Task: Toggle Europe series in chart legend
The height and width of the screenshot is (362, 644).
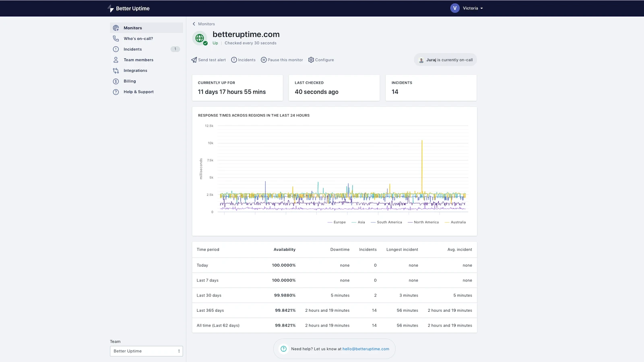Action: pyautogui.click(x=339, y=222)
